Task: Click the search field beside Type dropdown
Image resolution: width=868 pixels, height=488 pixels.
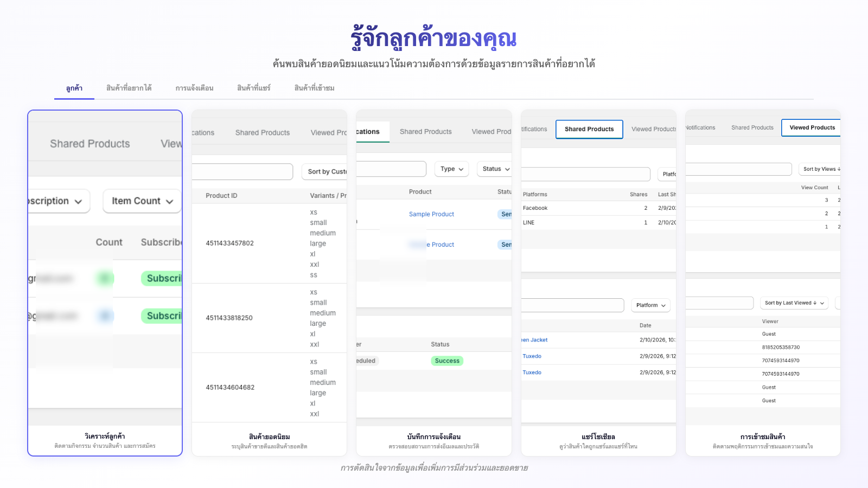Action: pos(392,169)
